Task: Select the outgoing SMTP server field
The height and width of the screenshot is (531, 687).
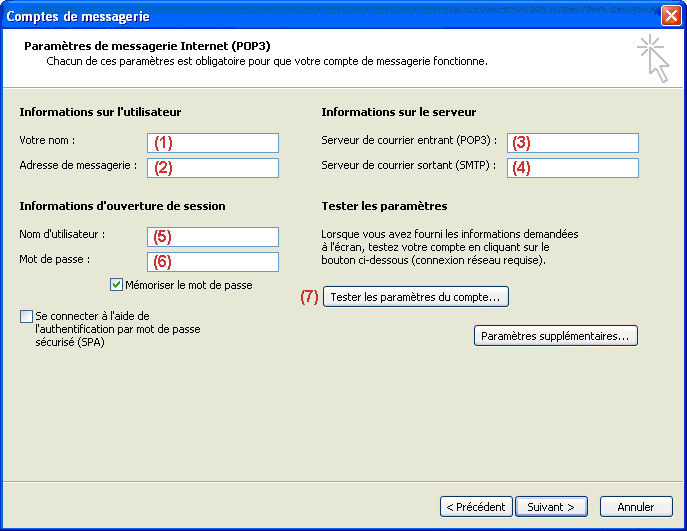Action: pyautogui.click(x=573, y=168)
